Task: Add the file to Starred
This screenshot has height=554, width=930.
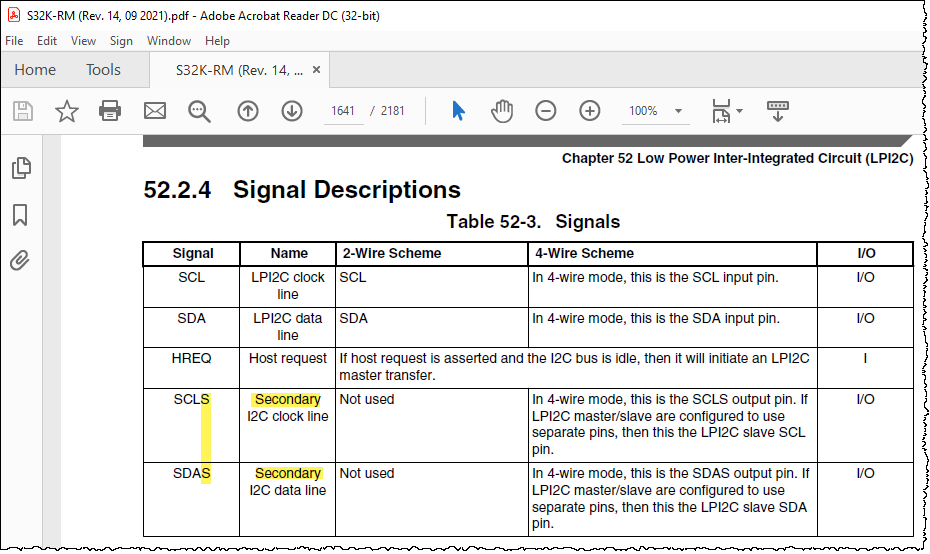Action: tap(66, 111)
